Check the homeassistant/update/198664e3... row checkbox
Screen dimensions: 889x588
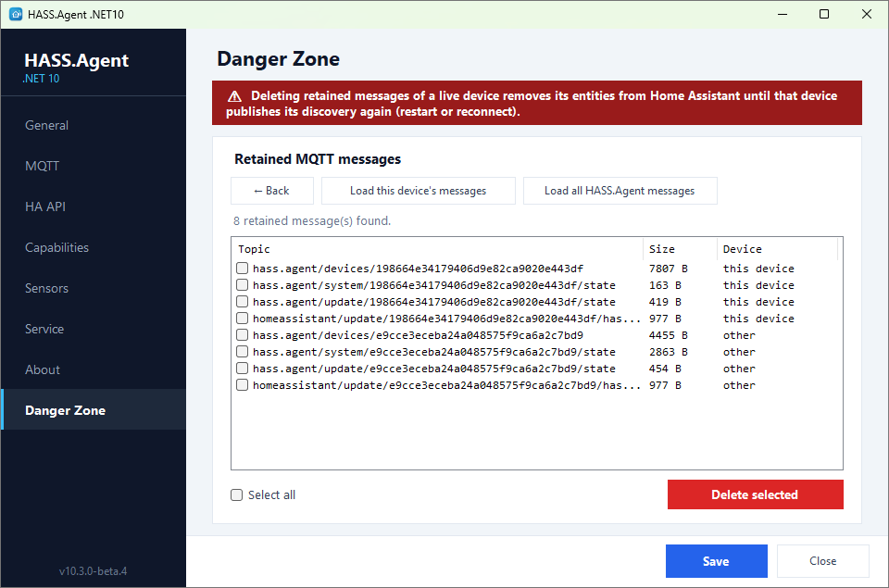coord(242,319)
